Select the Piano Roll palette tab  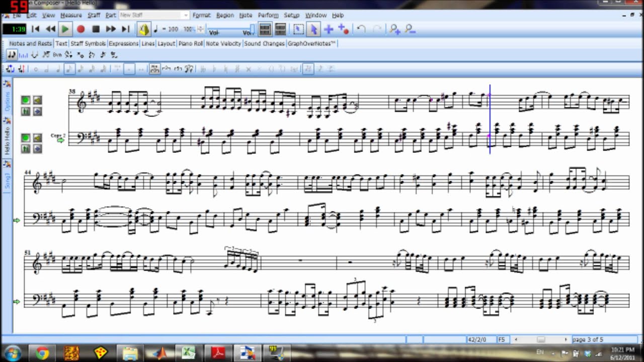tap(191, 44)
